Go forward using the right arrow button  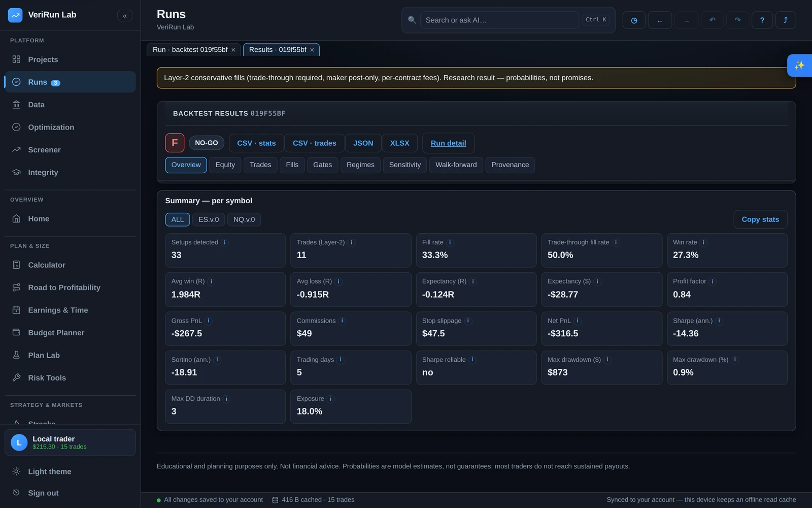pos(686,20)
